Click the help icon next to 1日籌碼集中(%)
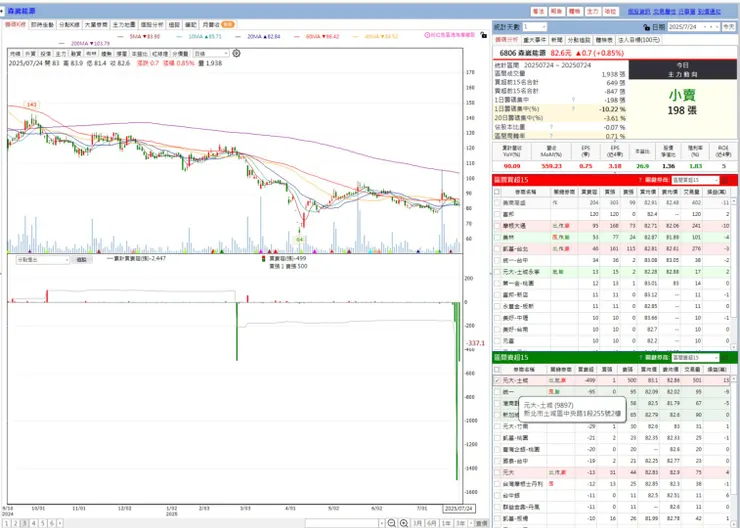The height and width of the screenshot is (528, 740). pos(573,109)
